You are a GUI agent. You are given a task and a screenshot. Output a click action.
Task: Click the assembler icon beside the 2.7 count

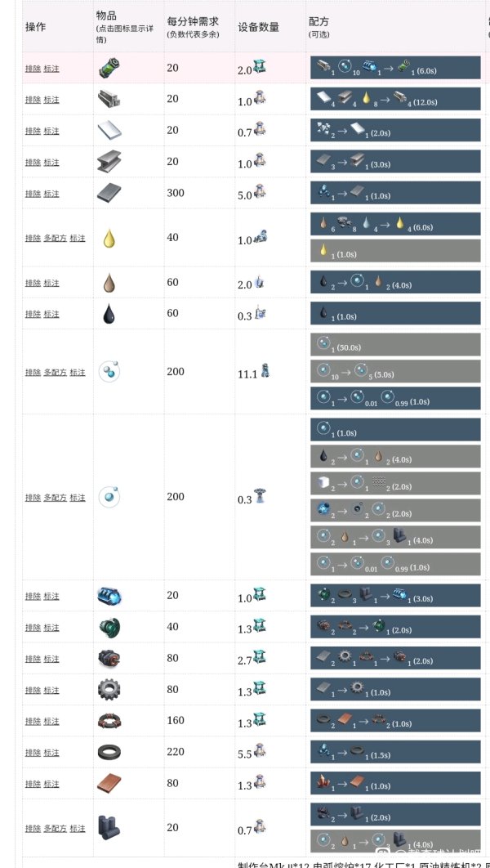point(260,657)
